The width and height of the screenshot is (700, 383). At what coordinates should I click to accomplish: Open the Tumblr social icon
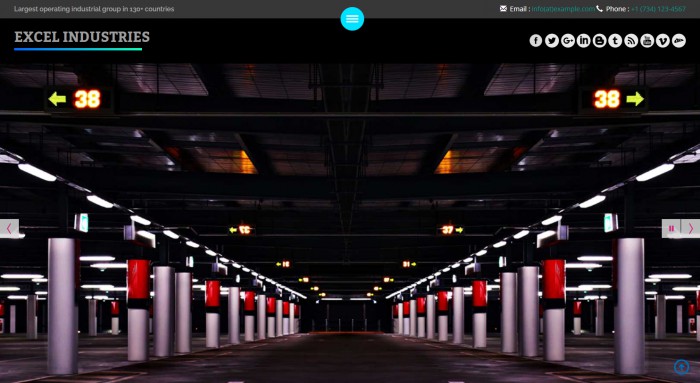point(615,41)
